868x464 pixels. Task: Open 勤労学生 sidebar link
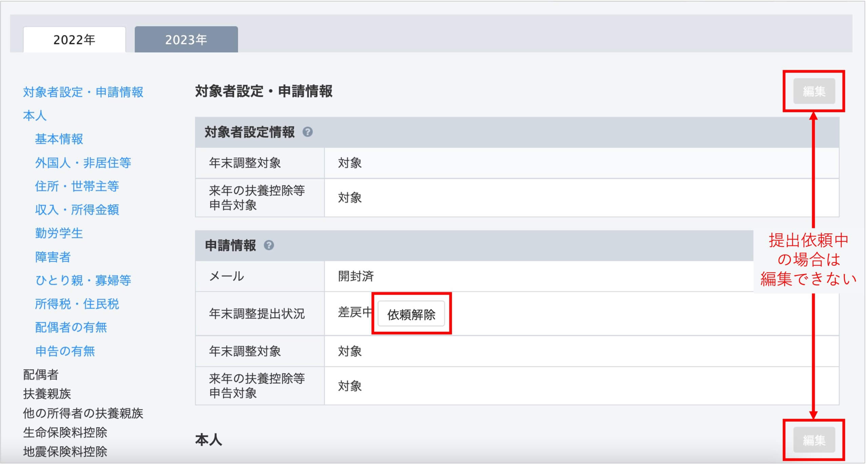tap(59, 233)
